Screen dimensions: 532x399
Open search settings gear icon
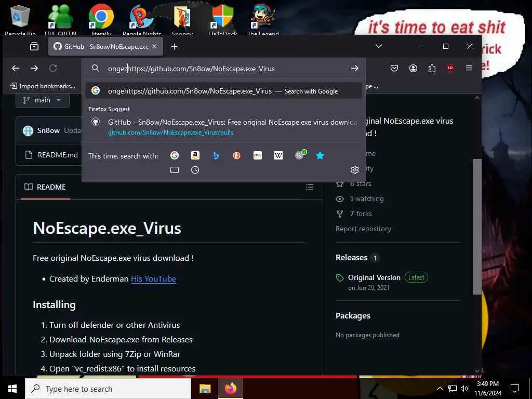tap(354, 170)
